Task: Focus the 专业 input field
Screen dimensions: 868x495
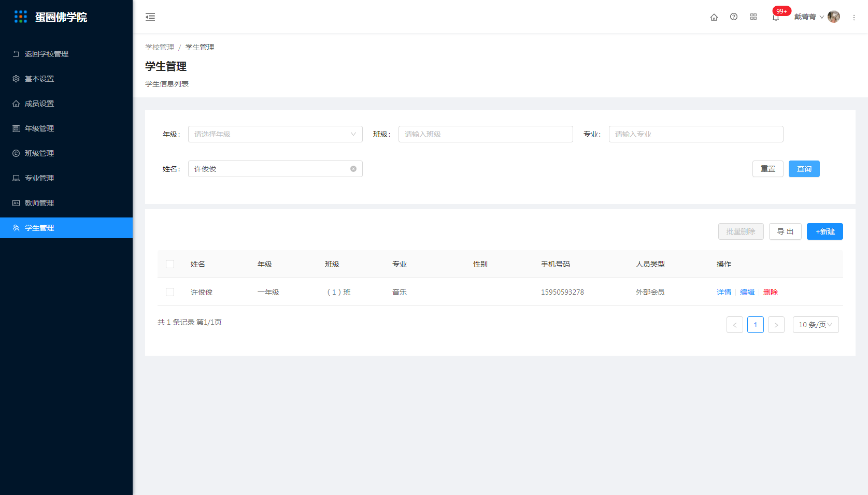Action: tap(696, 134)
